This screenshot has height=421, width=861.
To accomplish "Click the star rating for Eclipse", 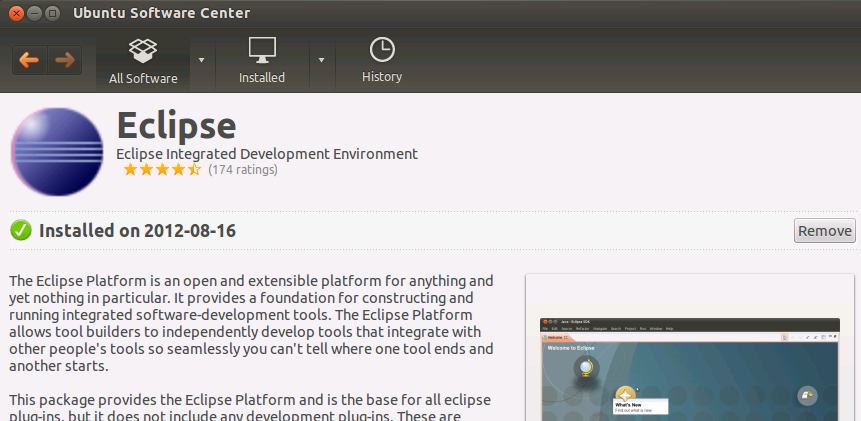I will click(x=162, y=170).
